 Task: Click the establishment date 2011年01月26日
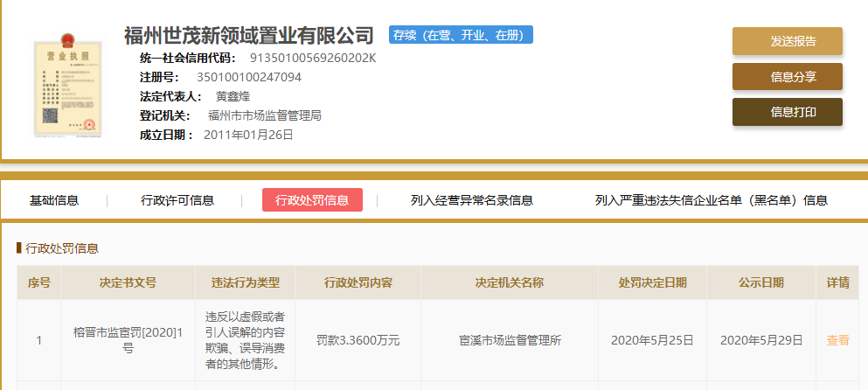248,135
